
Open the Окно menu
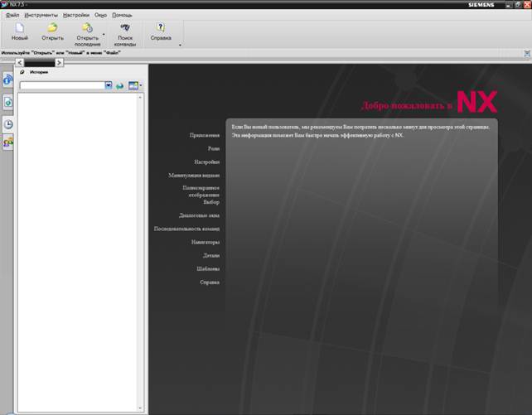click(101, 15)
